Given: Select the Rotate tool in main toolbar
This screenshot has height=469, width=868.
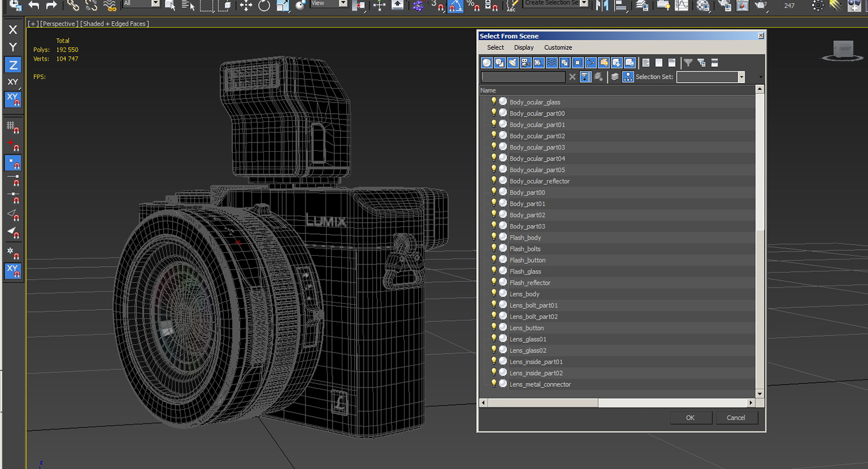Looking at the screenshot, I should (264, 5).
